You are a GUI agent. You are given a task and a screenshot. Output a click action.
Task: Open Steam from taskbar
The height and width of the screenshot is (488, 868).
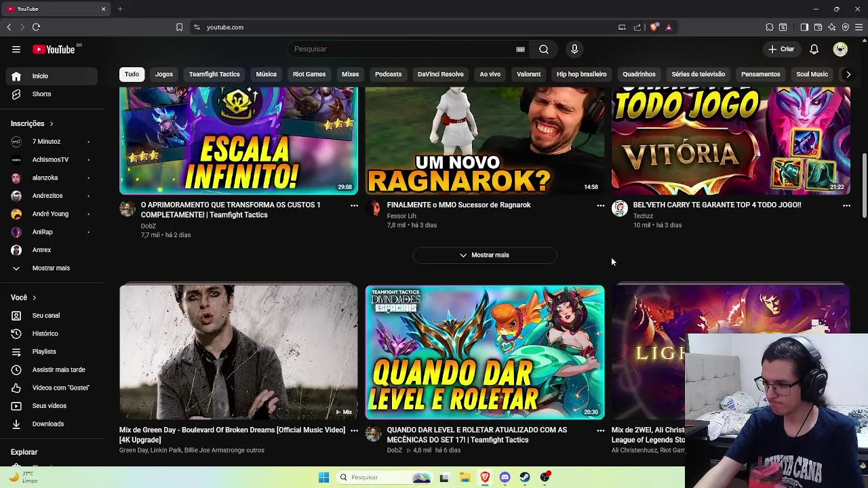(525, 477)
